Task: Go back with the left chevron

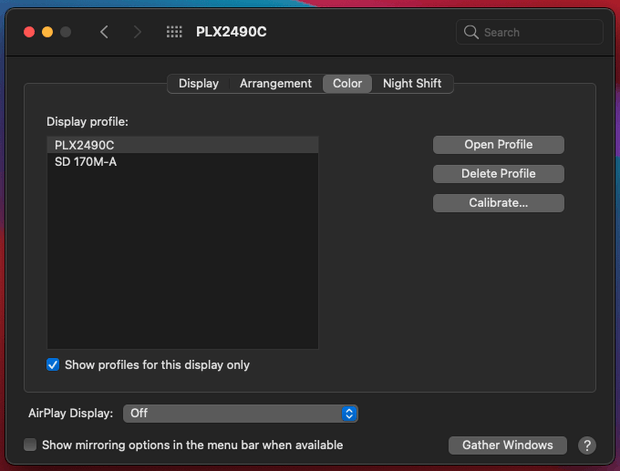Action: coord(104,32)
